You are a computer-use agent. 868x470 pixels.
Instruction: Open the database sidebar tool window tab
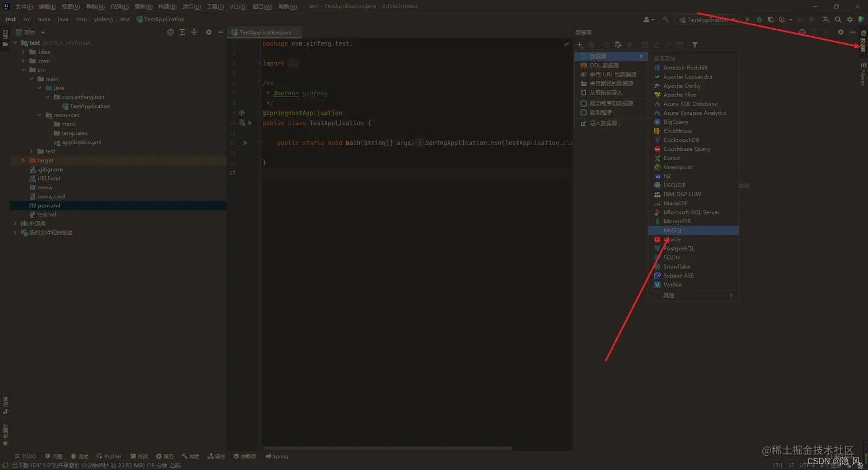coord(863,41)
